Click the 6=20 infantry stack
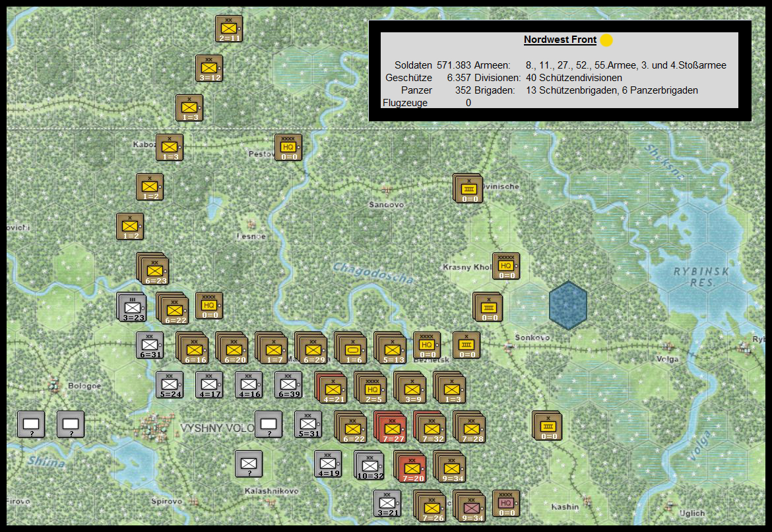Screen dimensions: 772x532 (232, 349)
